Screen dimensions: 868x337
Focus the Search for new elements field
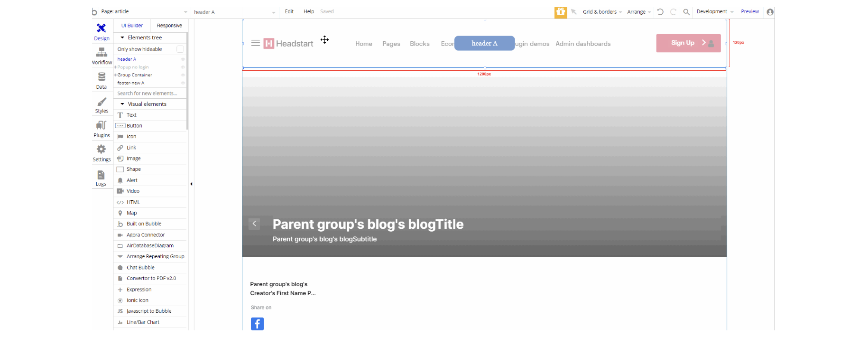pyautogui.click(x=150, y=94)
